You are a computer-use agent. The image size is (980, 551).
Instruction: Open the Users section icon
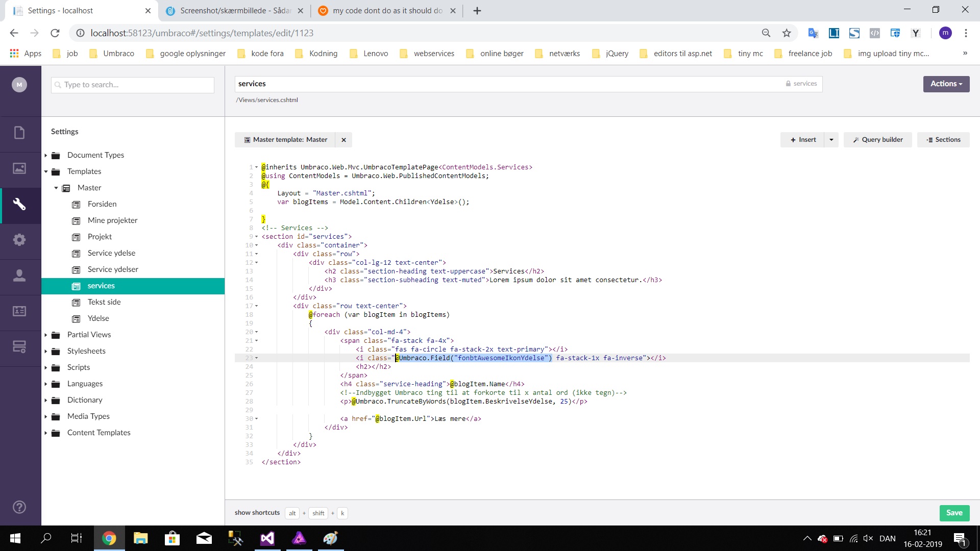tap(19, 275)
